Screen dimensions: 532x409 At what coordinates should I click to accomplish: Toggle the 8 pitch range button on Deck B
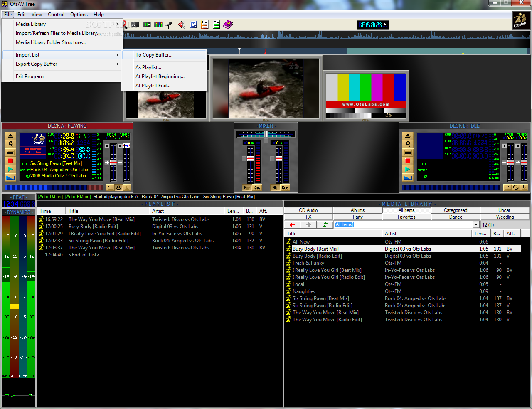coord(504,146)
